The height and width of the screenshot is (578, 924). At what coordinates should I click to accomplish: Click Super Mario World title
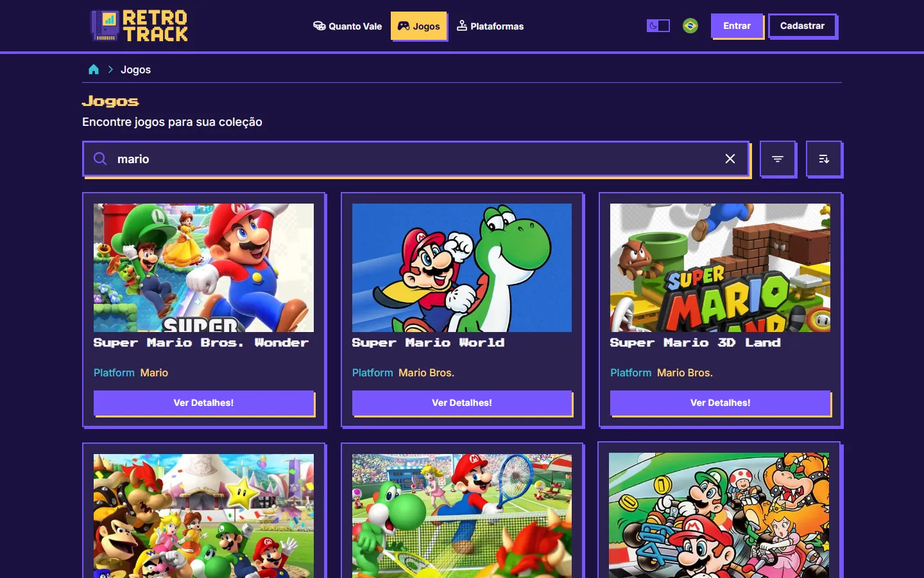click(x=428, y=343)
